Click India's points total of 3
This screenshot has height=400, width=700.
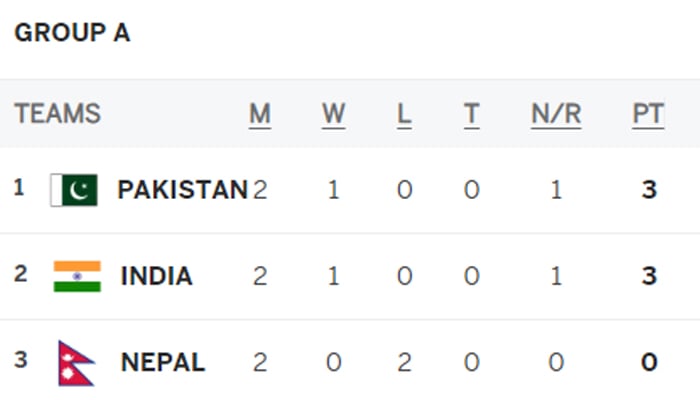pos(649,276)
